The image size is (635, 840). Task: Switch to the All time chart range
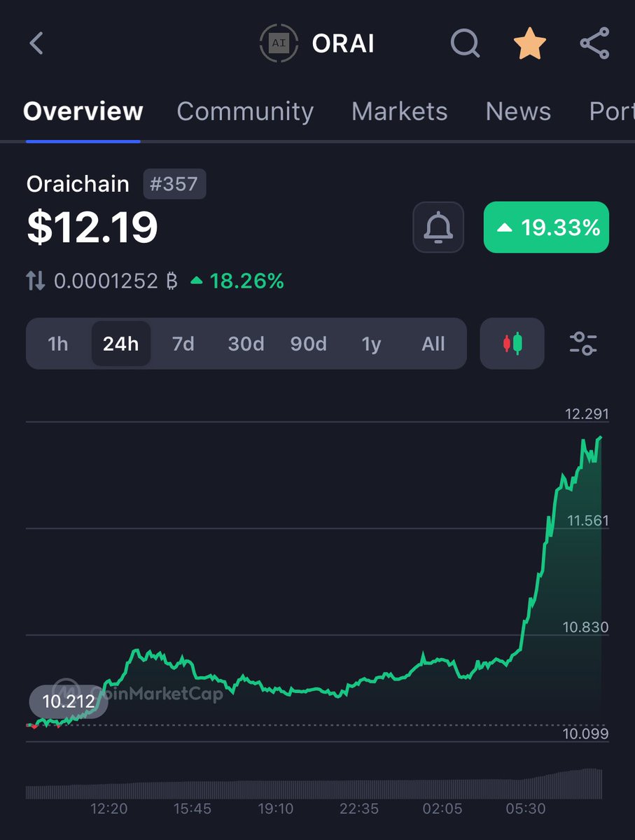click(433, 344)
